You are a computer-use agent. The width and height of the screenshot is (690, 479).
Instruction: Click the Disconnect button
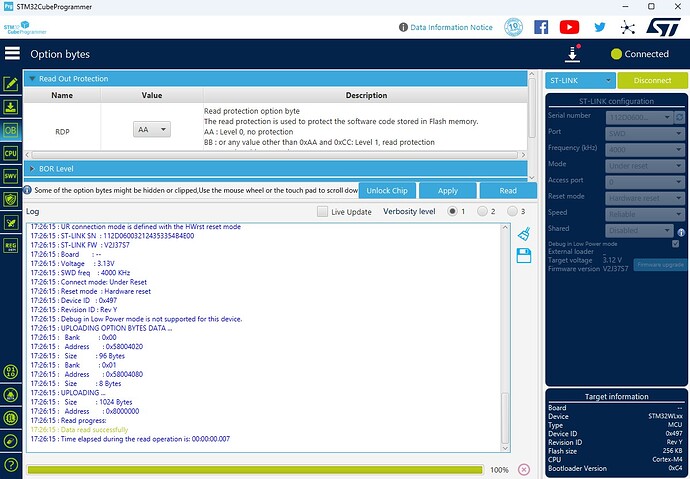coord(651,81)
